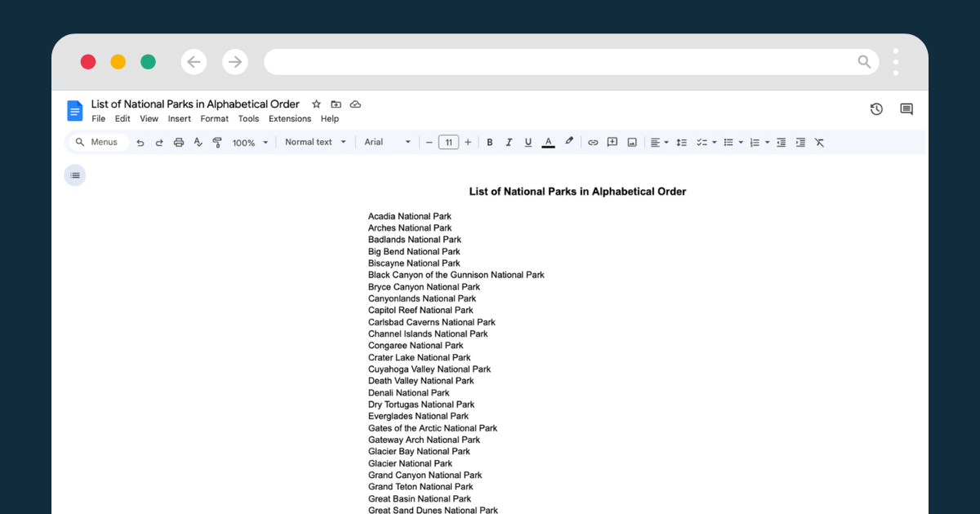Open text alignment options
The image size is (980, 514).
click(659, 143)
